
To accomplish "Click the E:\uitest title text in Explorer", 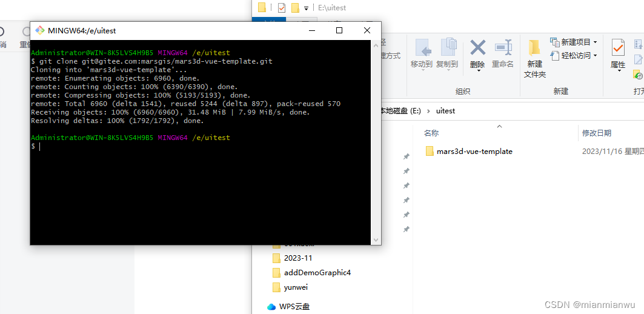I will tap(332, 8).
